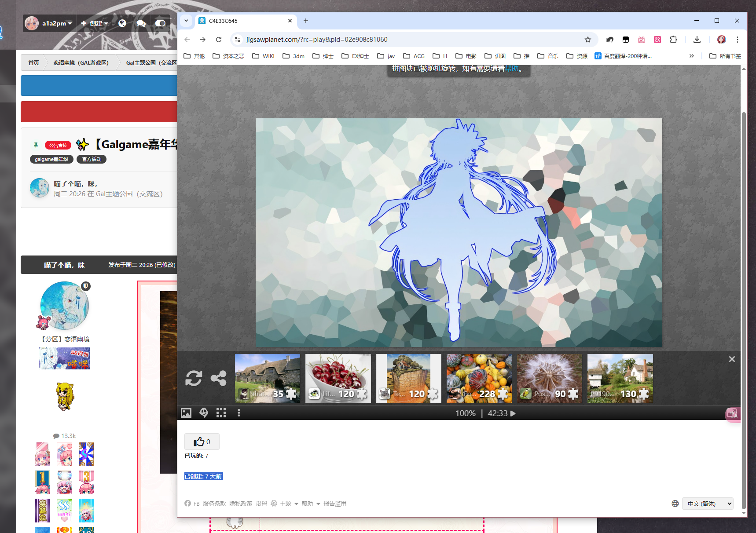This screenshot has width=756, height=533.
Task: Click the dark bird extension icon
Action: coord(610,40)
